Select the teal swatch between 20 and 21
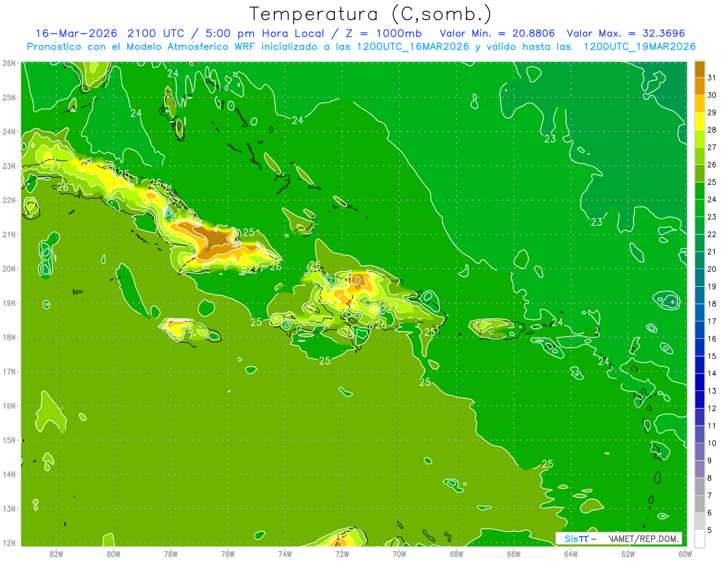The height and width of the screenshot is (562, 728). [699, 260]
